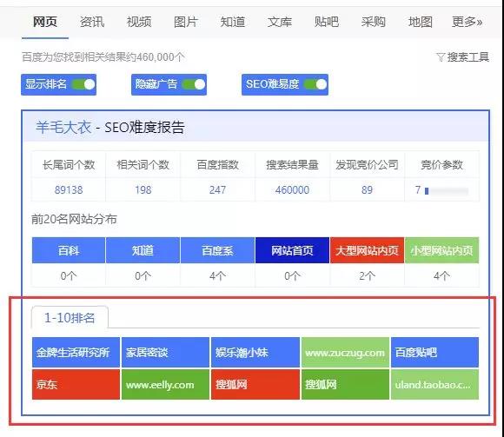Open the 资讯 tab

point(92,22)
